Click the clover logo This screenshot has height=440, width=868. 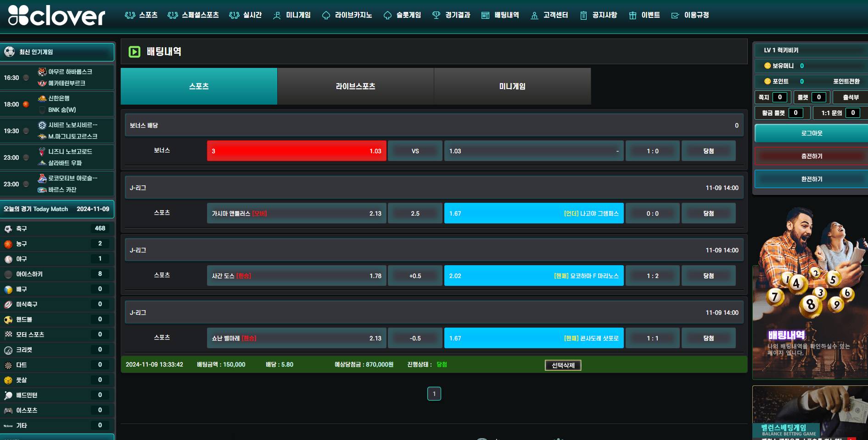pos(56,16)
